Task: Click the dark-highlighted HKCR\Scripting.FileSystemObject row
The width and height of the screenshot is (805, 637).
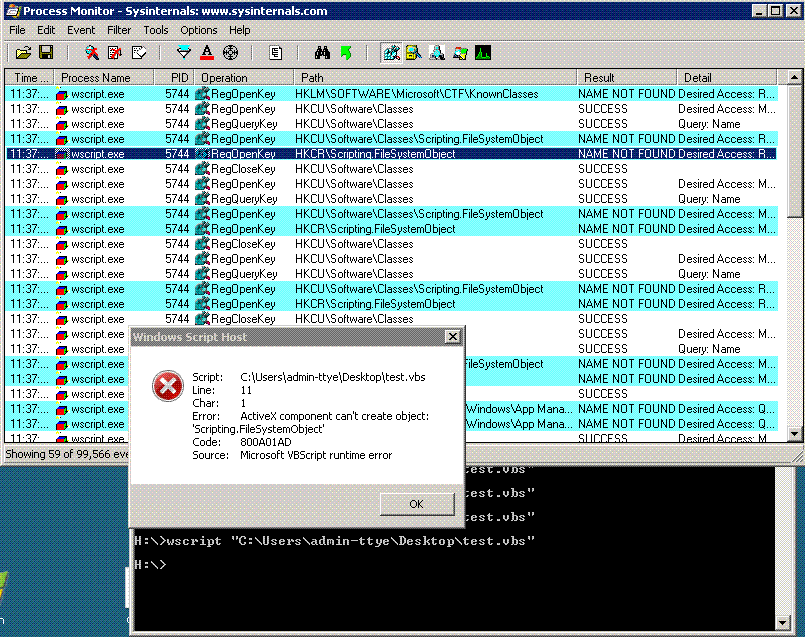Action: point(391,154)
